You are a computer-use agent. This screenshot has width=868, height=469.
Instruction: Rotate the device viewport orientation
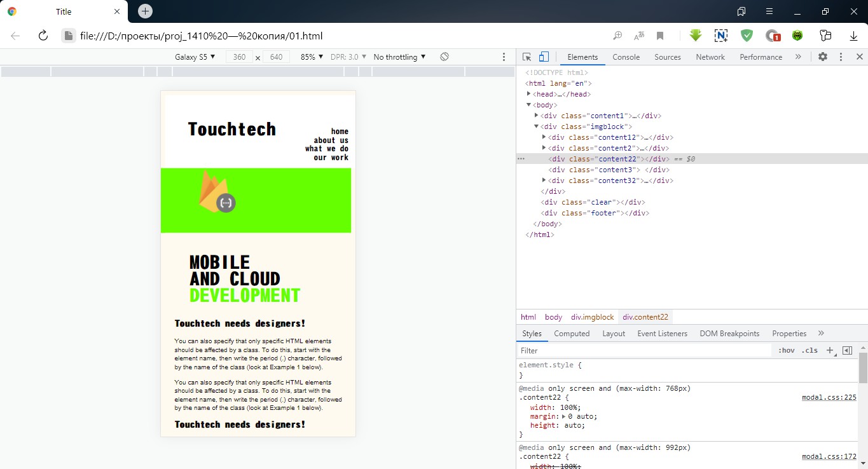(x=444, y=57)
